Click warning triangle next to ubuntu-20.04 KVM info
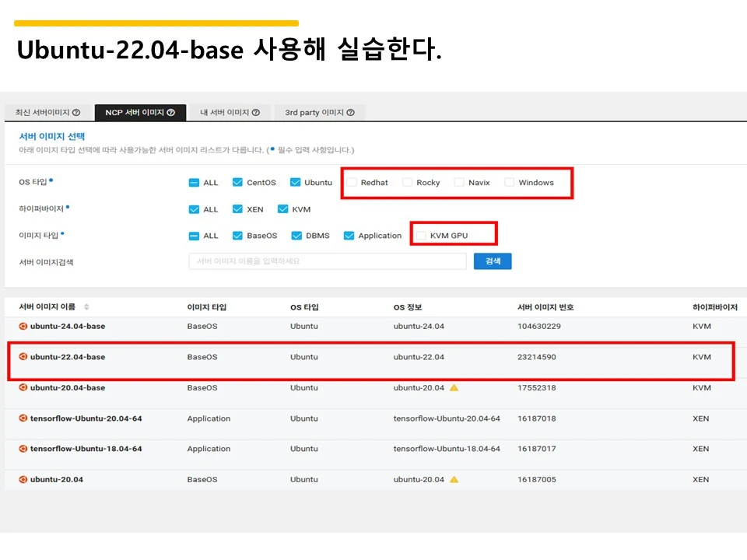 click(454, 387)
